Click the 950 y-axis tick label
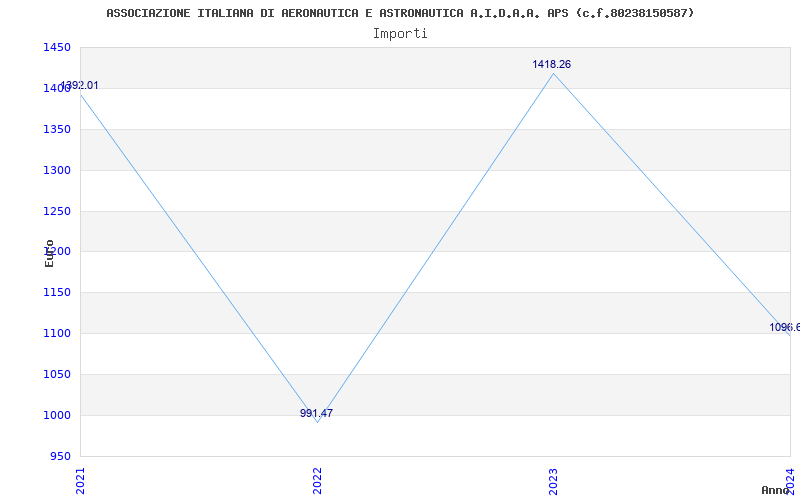Screen dimensions: 800x500 [59, 456]
